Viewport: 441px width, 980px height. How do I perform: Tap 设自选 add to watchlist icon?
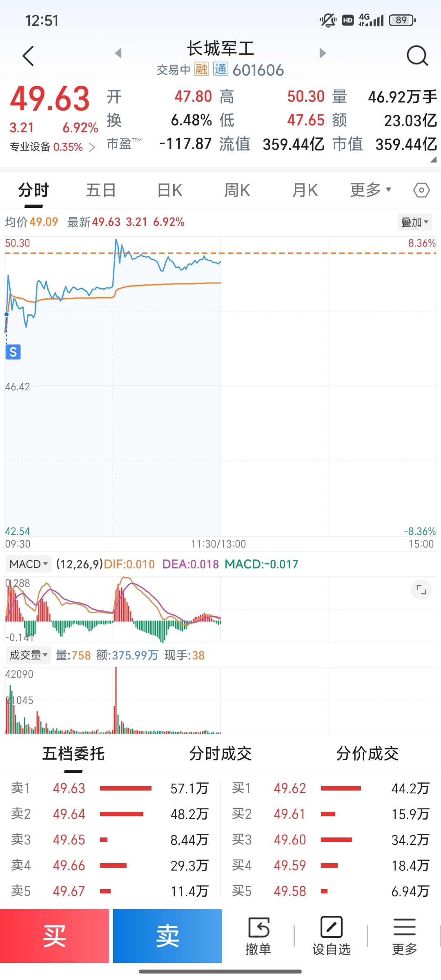[x=331, y=936]
